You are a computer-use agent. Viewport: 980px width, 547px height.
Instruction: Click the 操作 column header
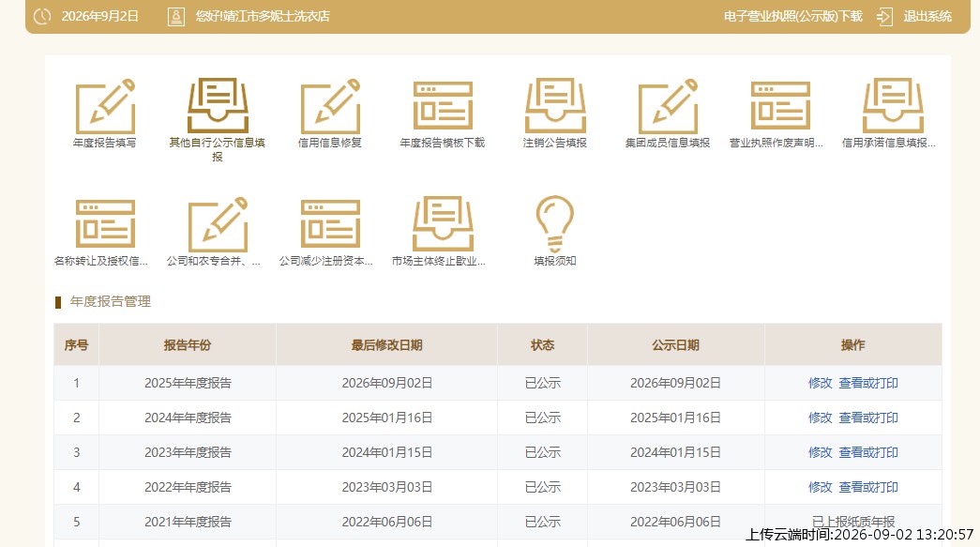click(x=853, y=345)
